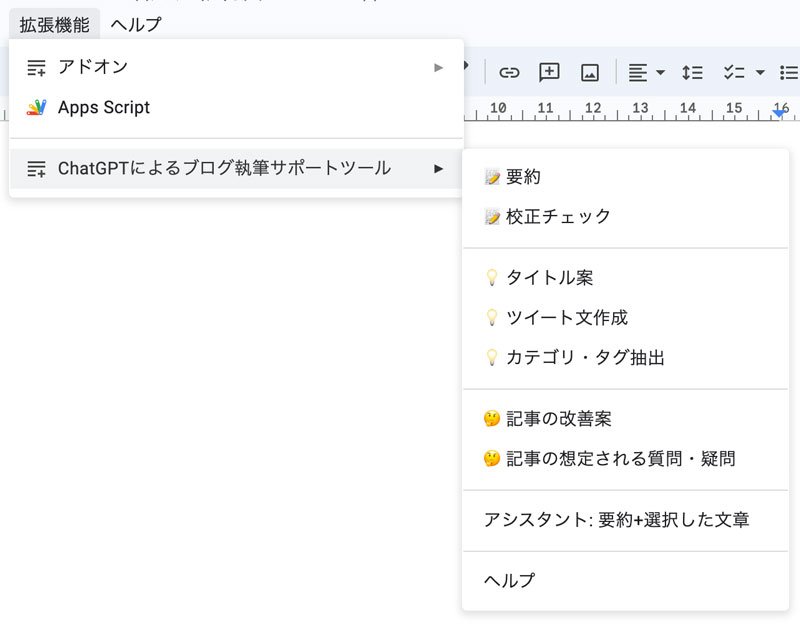Open the alignment dropdown arrow
The height and width of the screenshot is (624, 800).
(x=660, y=72)
